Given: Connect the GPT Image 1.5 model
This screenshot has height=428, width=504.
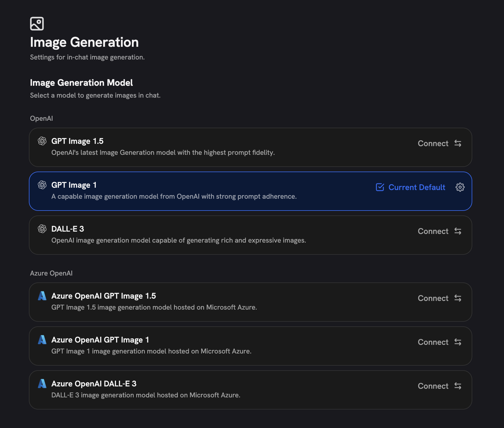Looking at the screenshot, I should point(433,144).
